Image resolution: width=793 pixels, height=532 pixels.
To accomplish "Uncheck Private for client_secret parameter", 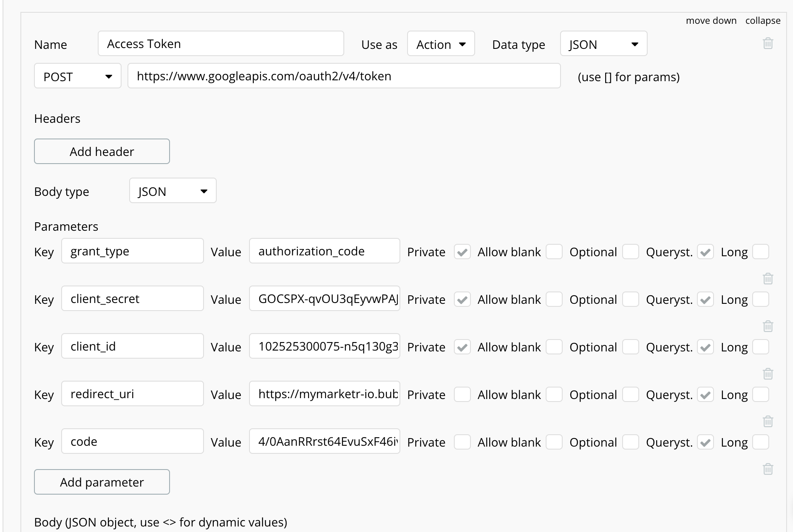I will pyautogui.click(x=462, y=299).
